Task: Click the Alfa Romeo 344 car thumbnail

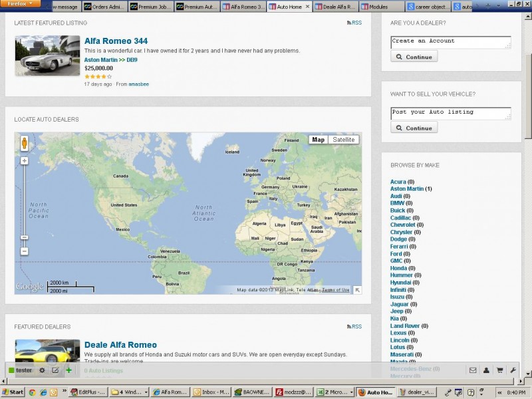Action: coord(47,56)
